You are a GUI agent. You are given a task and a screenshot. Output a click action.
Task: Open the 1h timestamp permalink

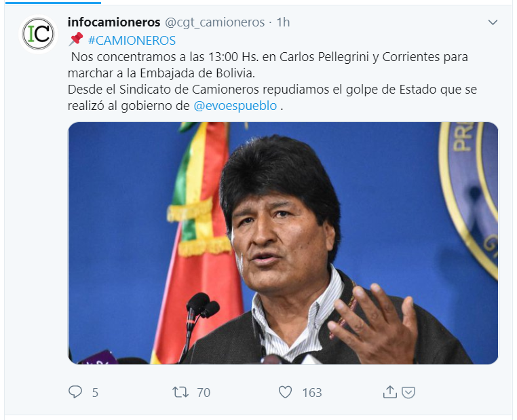283,22
